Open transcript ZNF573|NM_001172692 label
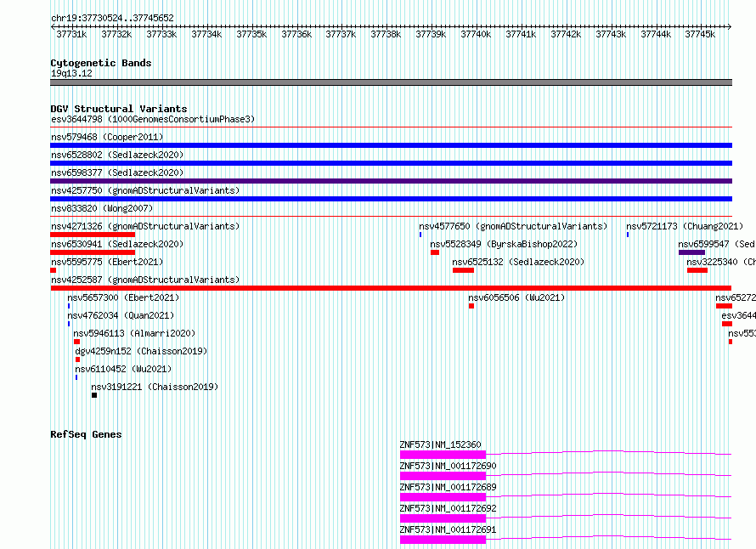Screen dimensions: 756x549 click(448, 508)
